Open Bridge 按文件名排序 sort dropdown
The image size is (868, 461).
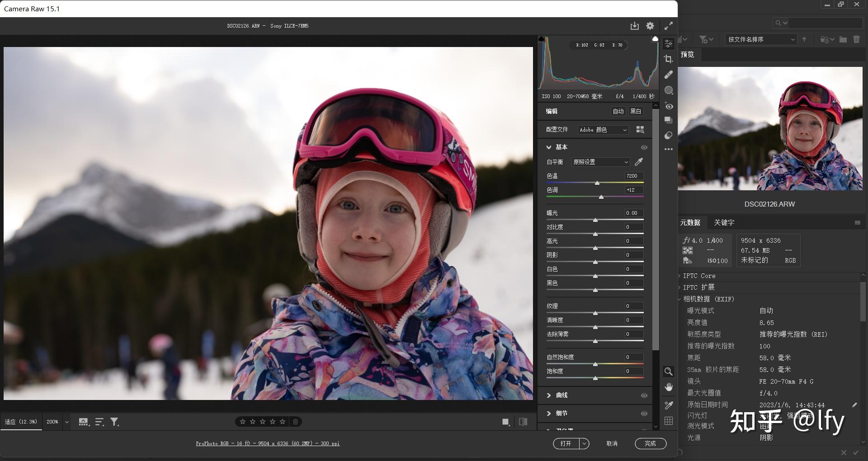point(760,39)
